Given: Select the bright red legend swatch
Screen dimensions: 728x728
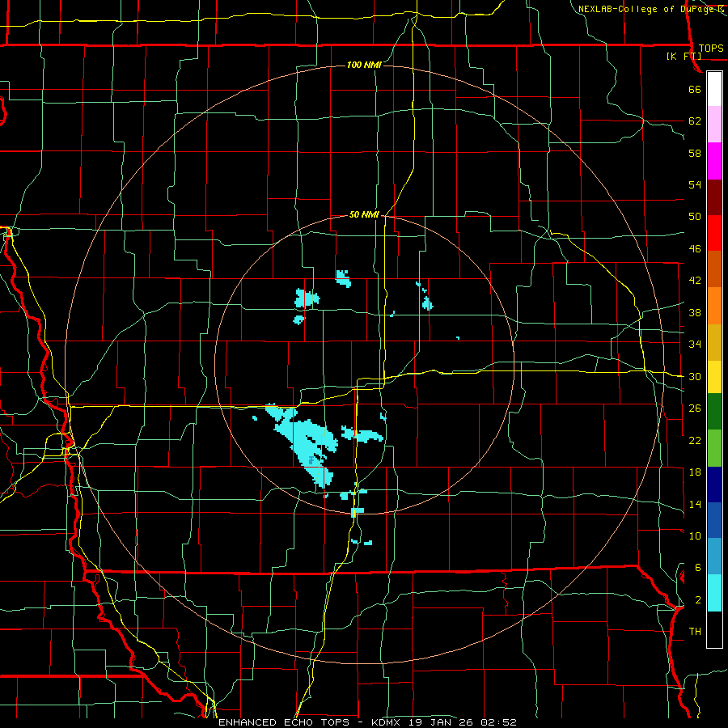Looking at the screenshot, I should [x=714, y=233].
